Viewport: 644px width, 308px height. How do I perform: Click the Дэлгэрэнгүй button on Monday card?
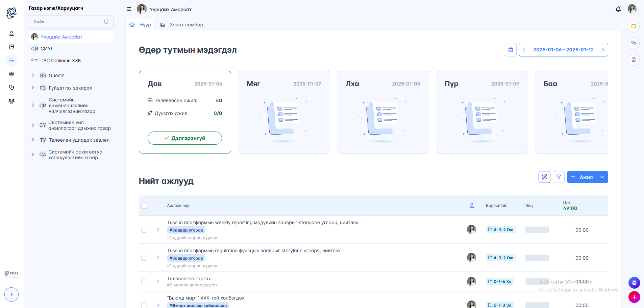(x=184, y=138)
